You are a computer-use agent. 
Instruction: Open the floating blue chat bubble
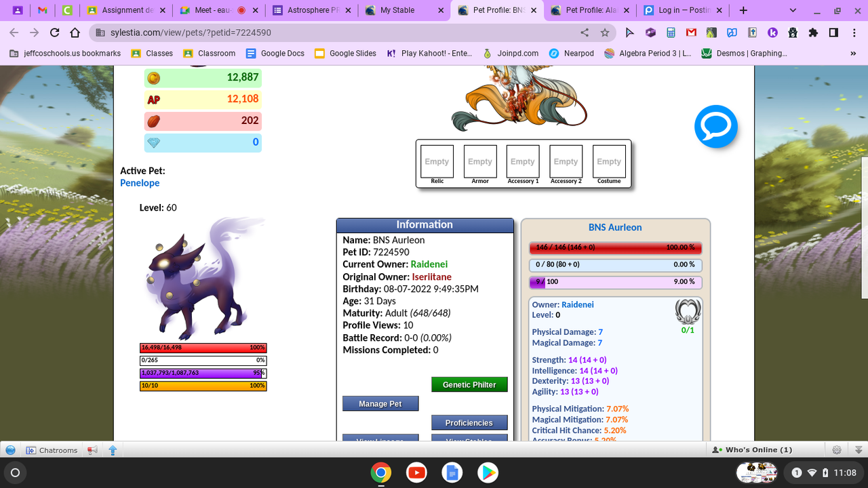click(716, 126)
